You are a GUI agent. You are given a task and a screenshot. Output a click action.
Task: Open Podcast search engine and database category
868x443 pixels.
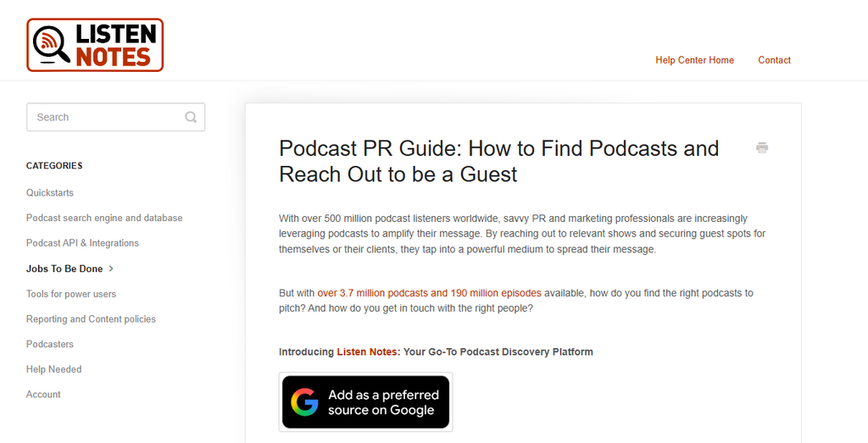pyautogui.click(x=104, y=218)
